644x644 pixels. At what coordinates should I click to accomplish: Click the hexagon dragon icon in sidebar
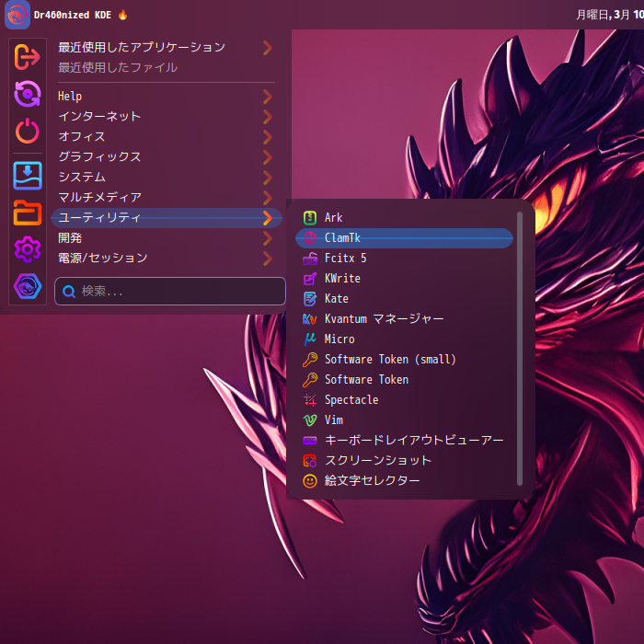pos(27,286)
